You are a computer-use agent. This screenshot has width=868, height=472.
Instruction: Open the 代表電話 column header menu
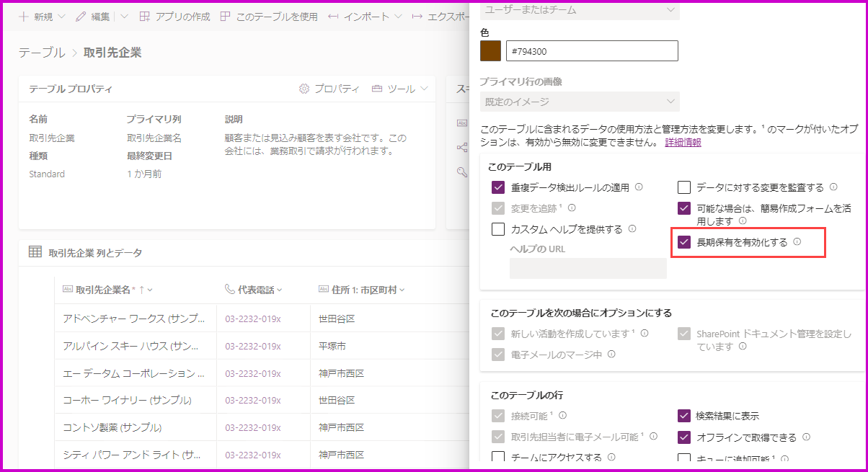click(x=278, y=290)
